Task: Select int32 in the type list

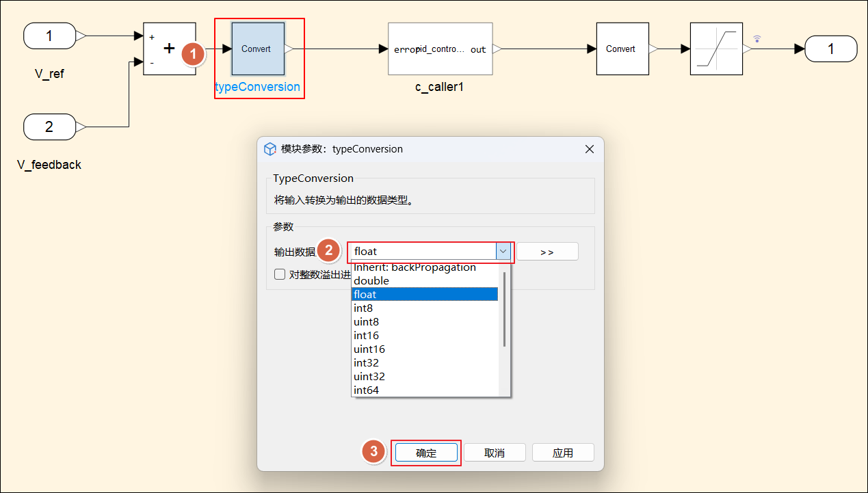Action: click(x=366, y=363)
